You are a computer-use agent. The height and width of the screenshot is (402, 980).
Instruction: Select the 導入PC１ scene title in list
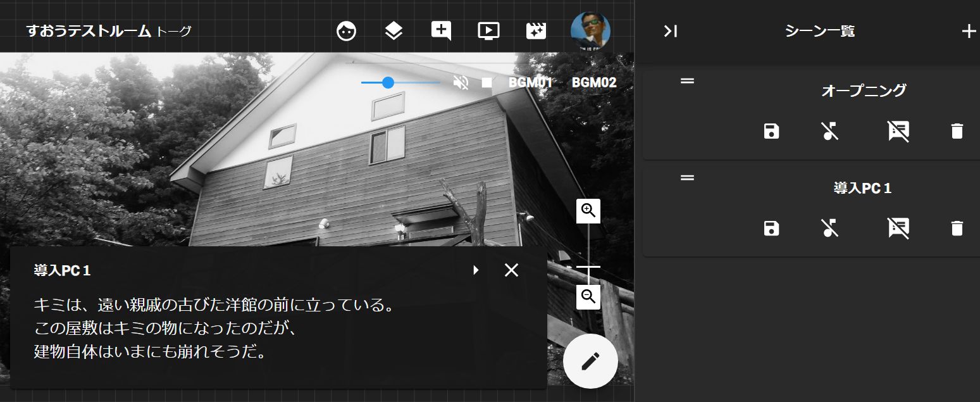click(x=863, y=188)
